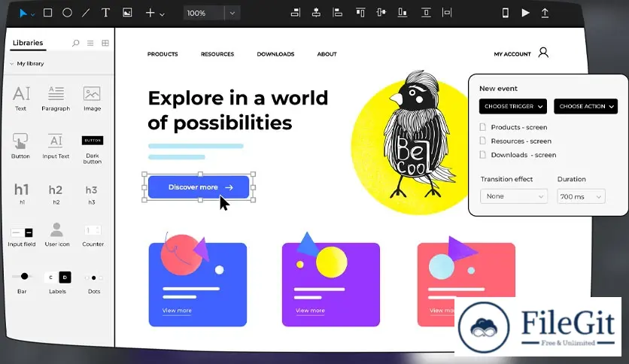
Task: Pick the Input Text library widget
Action: pos(56,146)
